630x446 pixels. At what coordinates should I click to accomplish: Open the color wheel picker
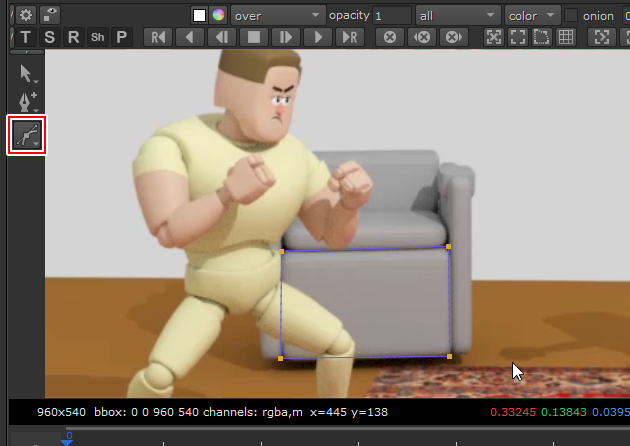click(217, 16)
